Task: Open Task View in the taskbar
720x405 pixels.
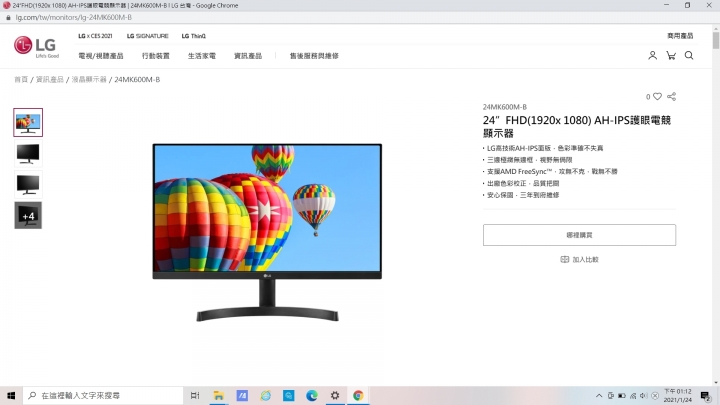Action: pyautogui.click(x=195, y=395)
